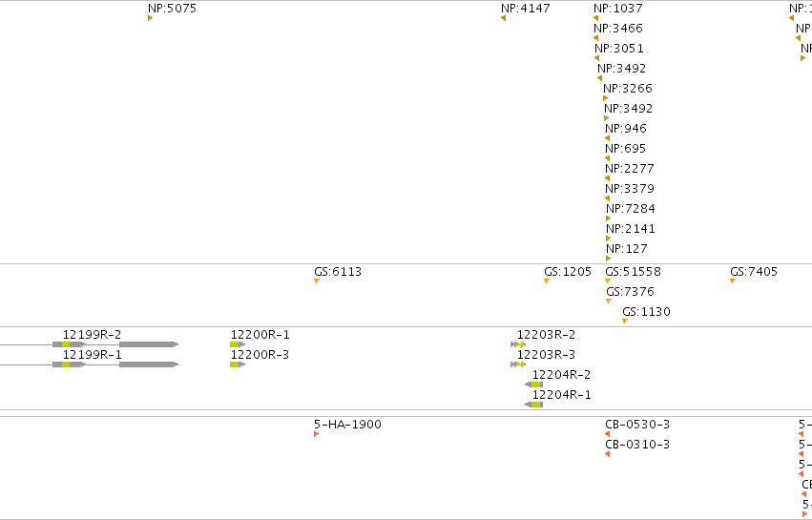Open the 12200R-1 transcript

click(238, 344)
